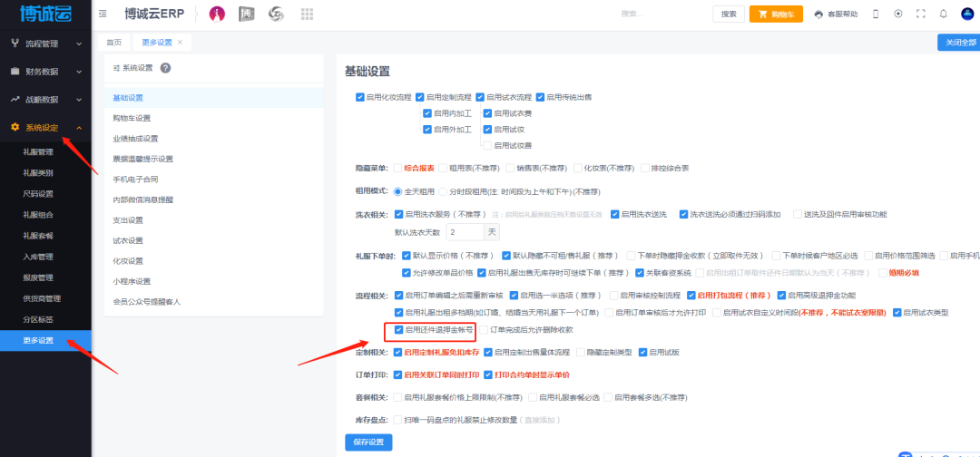The height and width of the screenshot is (457, 980).
Task: Toggle 启用洗衣送洗 checkbox
Action: 615,214
